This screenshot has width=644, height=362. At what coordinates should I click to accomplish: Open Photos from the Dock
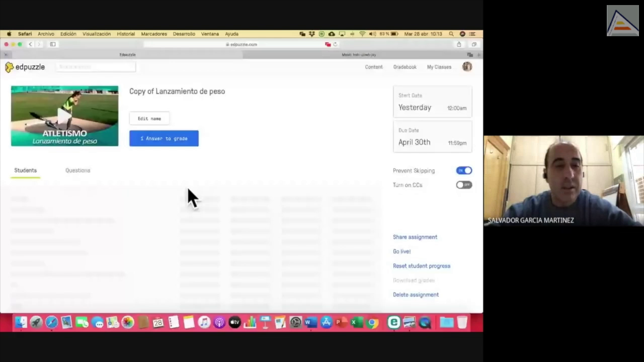click(x=128, y=322)
